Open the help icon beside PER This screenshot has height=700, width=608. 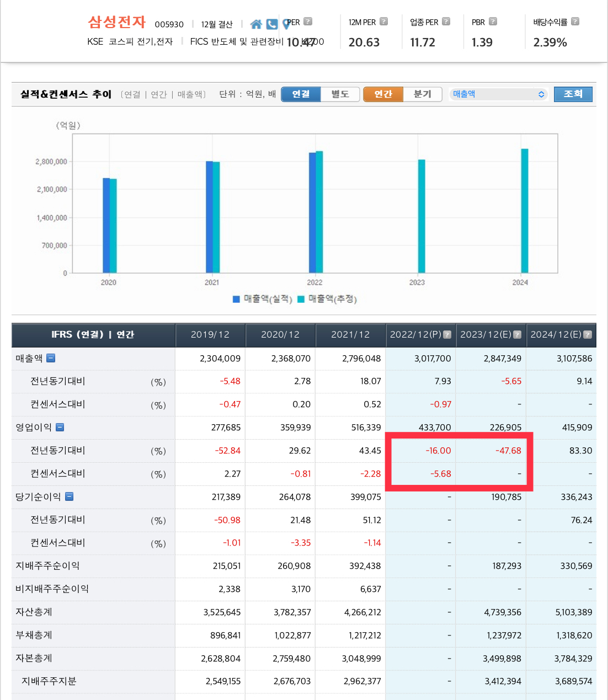308,22
